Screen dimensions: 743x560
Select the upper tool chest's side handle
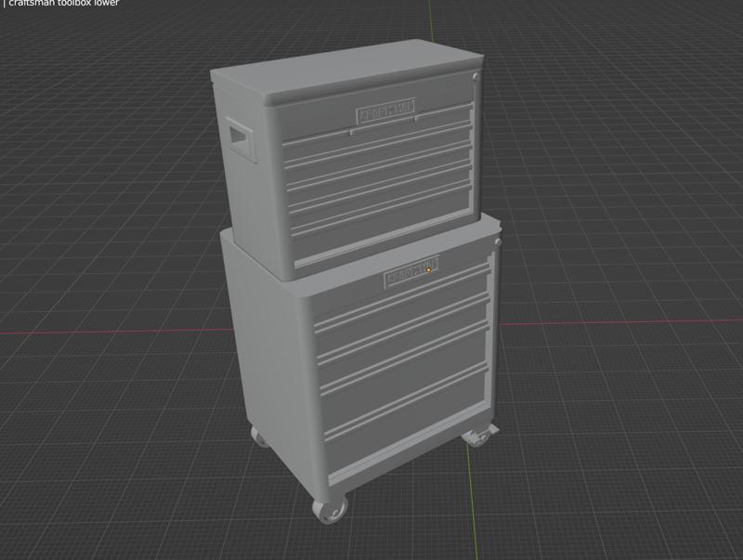(241, 139)
